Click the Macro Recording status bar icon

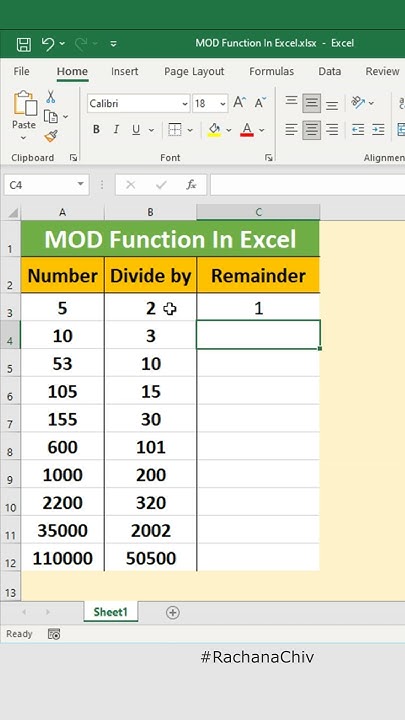[x=54, y=634]
